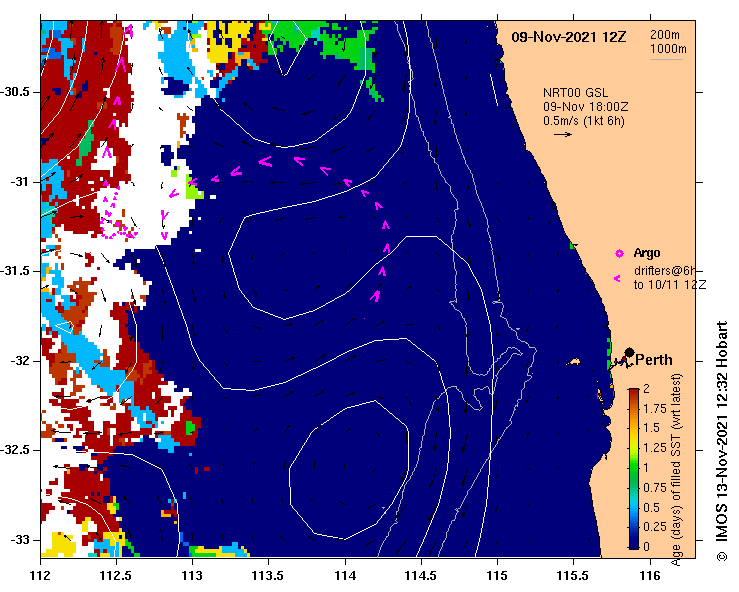This screenshot has height=592, width=739.
Task: Click the latitude label '-32'
Action: click(x=19, y=361)
